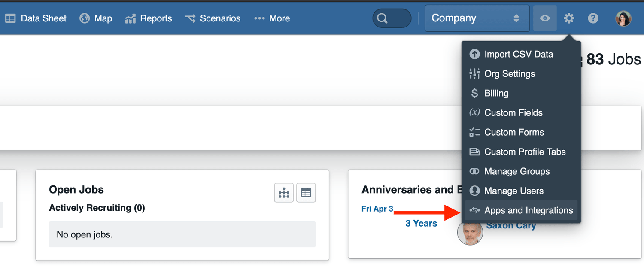Open Saxon Cary's profile link
644x273 pixels.
[511, 225]
